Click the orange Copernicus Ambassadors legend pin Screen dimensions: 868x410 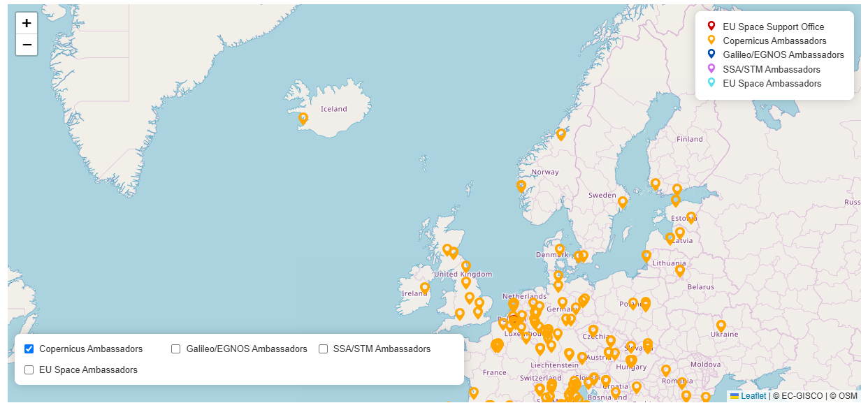pos(711,40)
